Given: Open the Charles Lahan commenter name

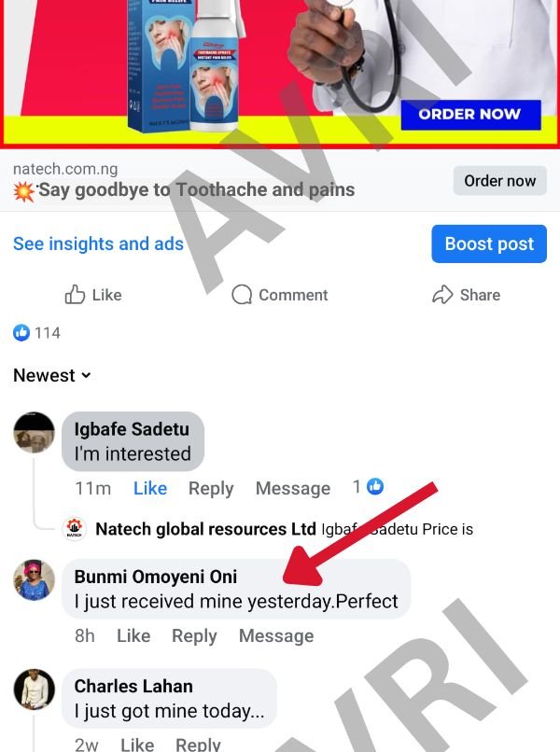Looking at the screenshot, I should 133,686.
